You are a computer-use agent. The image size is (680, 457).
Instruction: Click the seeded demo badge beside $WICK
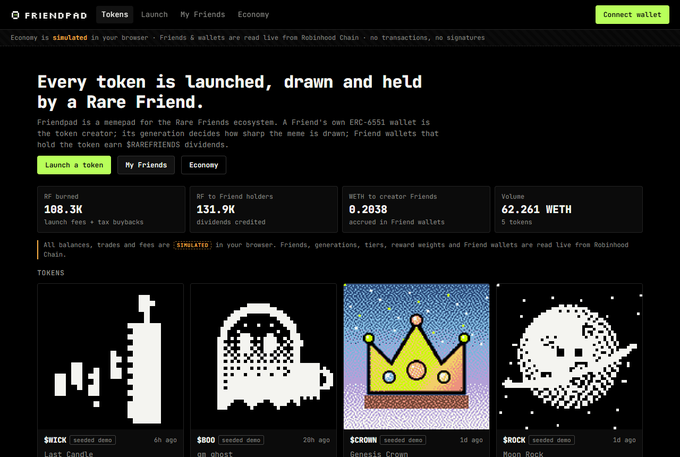pos(93,440)
